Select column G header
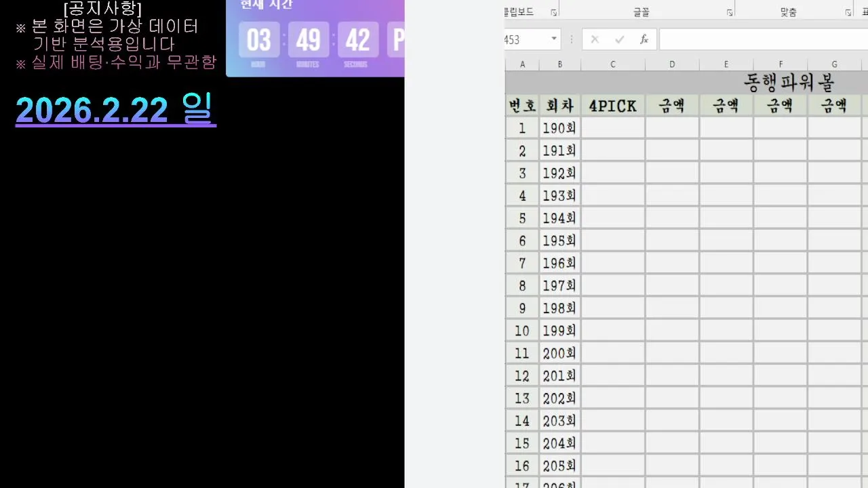 tap(835, 64)
